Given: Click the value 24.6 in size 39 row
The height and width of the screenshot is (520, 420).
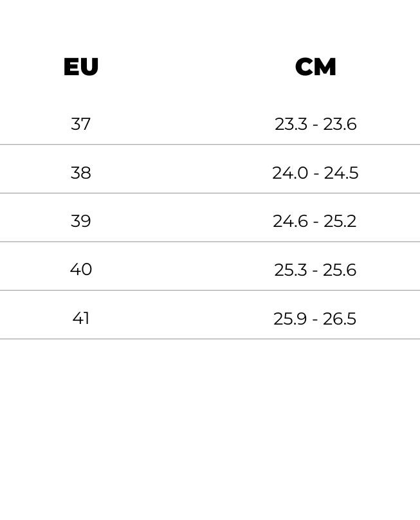Looking at the screenshot, I should (290, 222).
